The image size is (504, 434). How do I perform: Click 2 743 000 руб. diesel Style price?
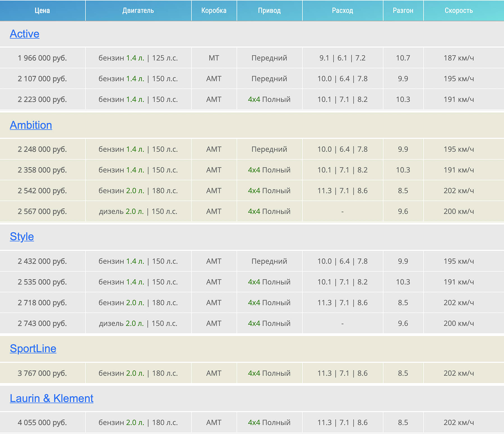coord(42,323)
